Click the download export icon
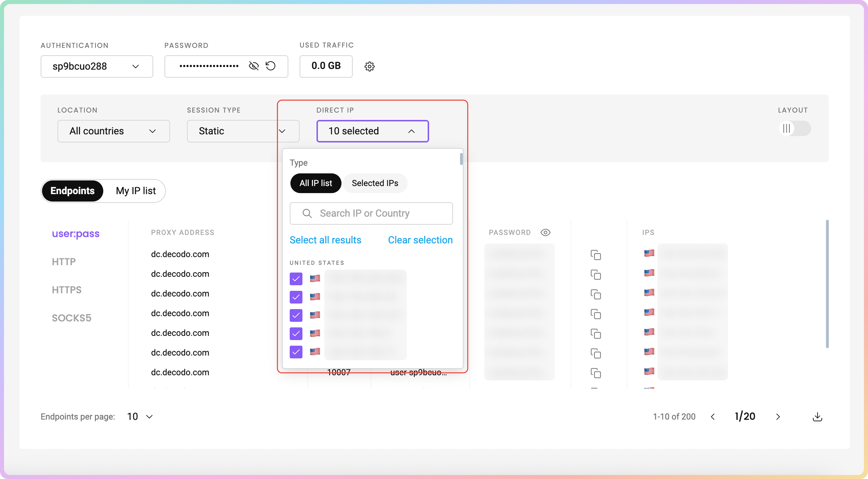This screenshot has width=868, height=479. pos(817,417)
